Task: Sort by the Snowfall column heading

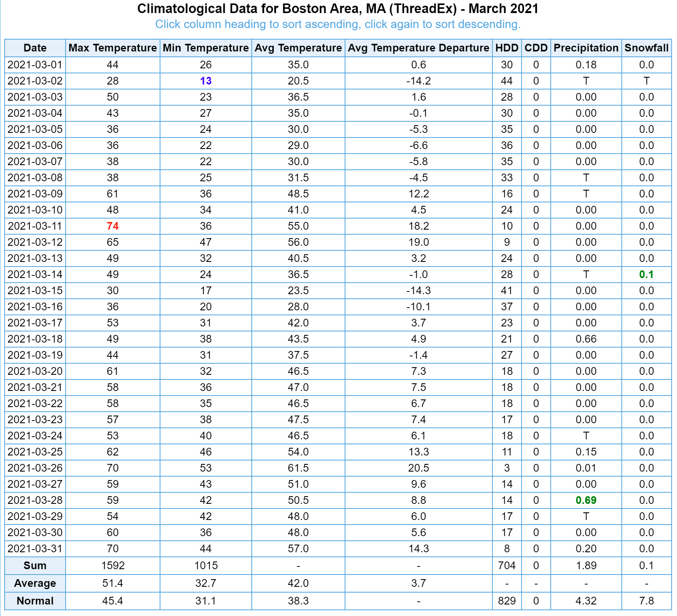Action: tap(646, 48)
